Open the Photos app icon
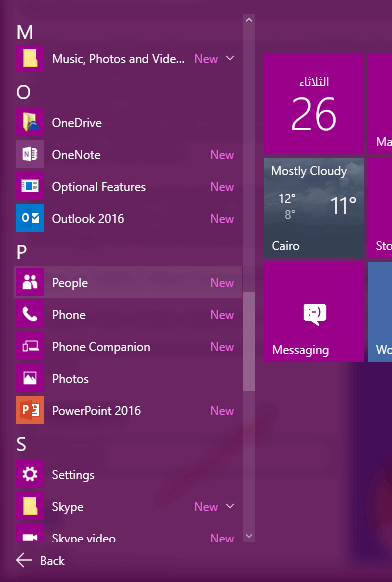This screenshot has height=582, width=392. pyautogui.click(x=30, y=378)
